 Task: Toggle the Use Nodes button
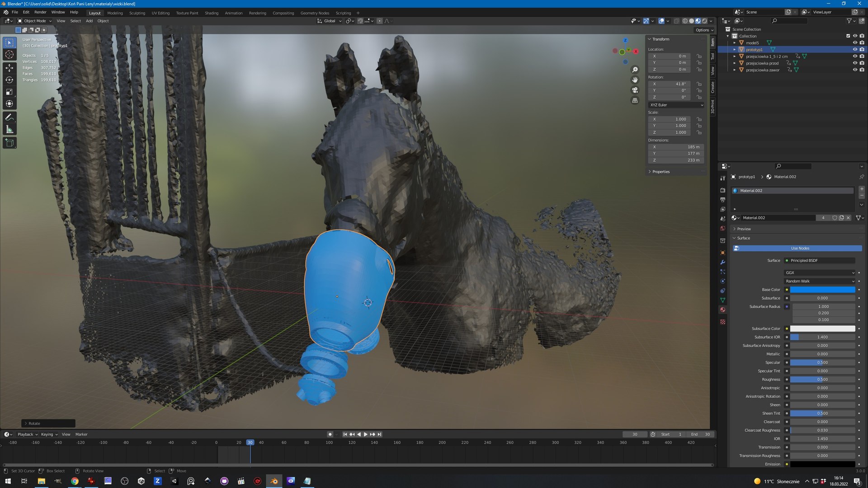point(799,248)
